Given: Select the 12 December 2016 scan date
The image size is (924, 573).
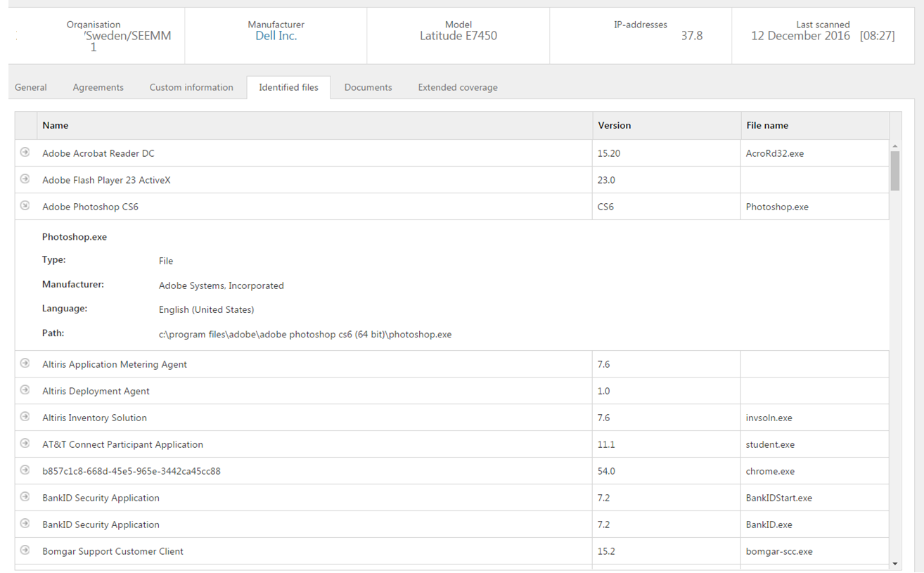Looking at the screenshot, I should [x=800, y=36].
